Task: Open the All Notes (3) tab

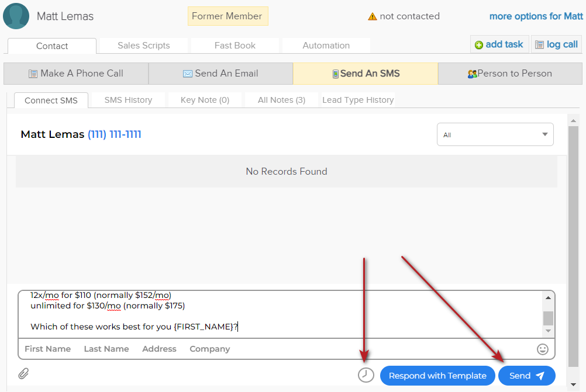Action: tap(281, 100)
